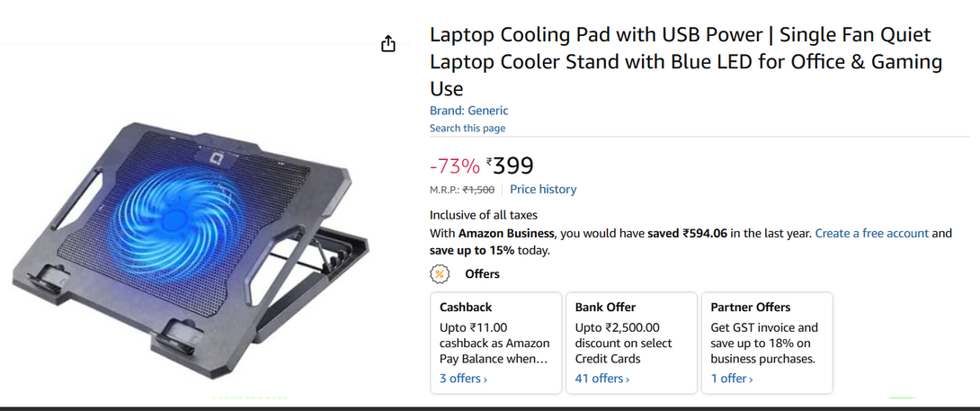Expand the 1 offer link under Partner Offers
The width and height of the screenshot is (980, 411).
(732, 379)
